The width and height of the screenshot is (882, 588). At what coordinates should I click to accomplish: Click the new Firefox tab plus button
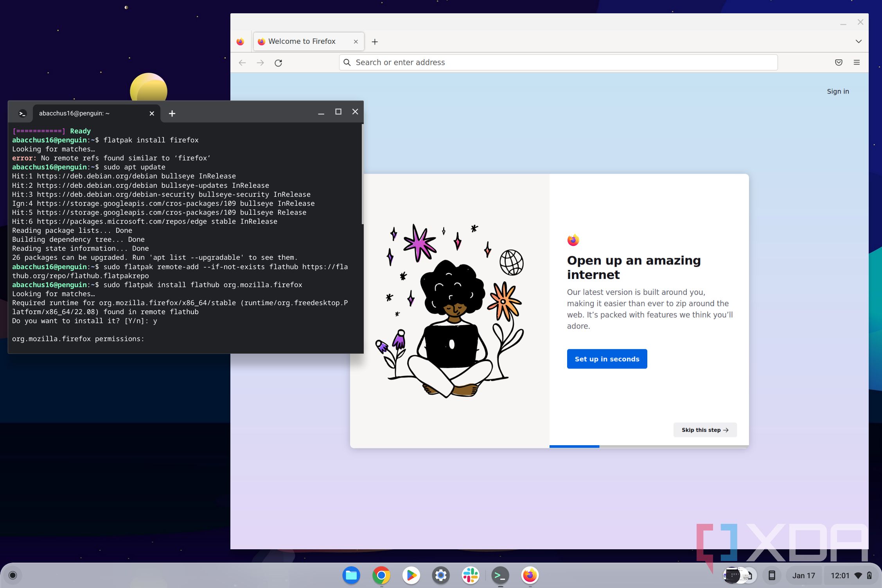point(374,41)
